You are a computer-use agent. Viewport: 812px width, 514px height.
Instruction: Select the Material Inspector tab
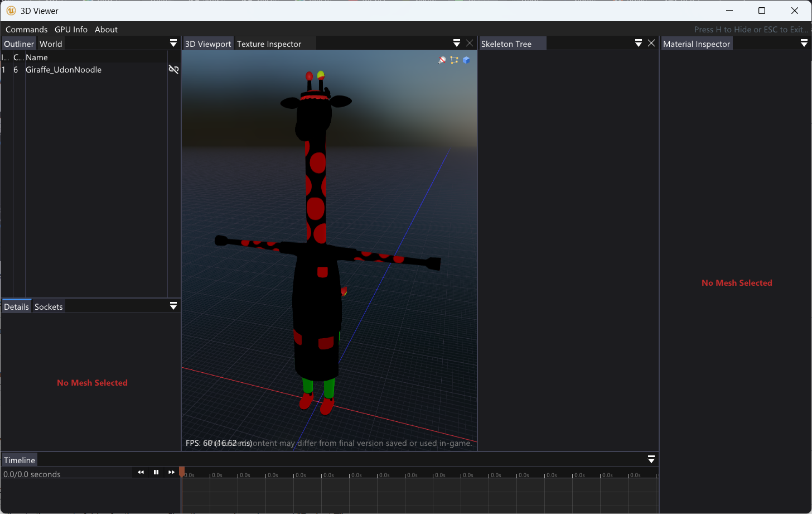pyautogui.click(x=697, y=44)
